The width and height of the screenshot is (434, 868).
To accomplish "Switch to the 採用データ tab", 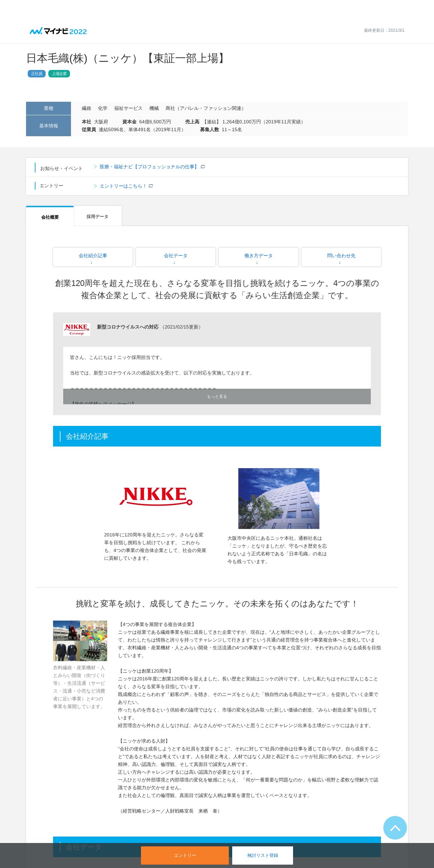I will 97,216.
